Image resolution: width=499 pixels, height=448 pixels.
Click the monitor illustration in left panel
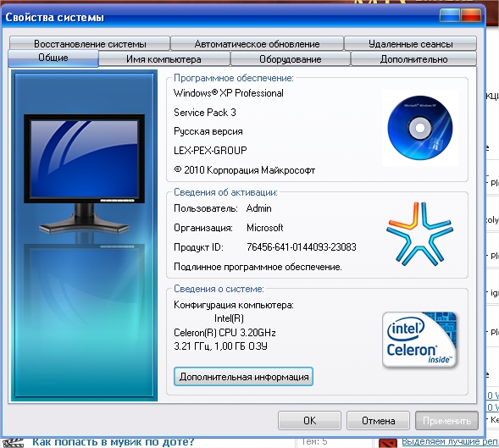(x=85, y=174)
